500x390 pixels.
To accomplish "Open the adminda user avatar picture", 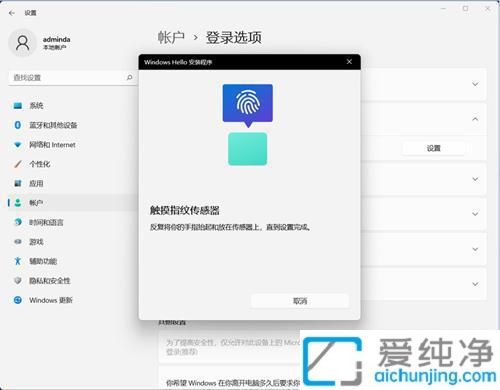I will tap(23, 43).
